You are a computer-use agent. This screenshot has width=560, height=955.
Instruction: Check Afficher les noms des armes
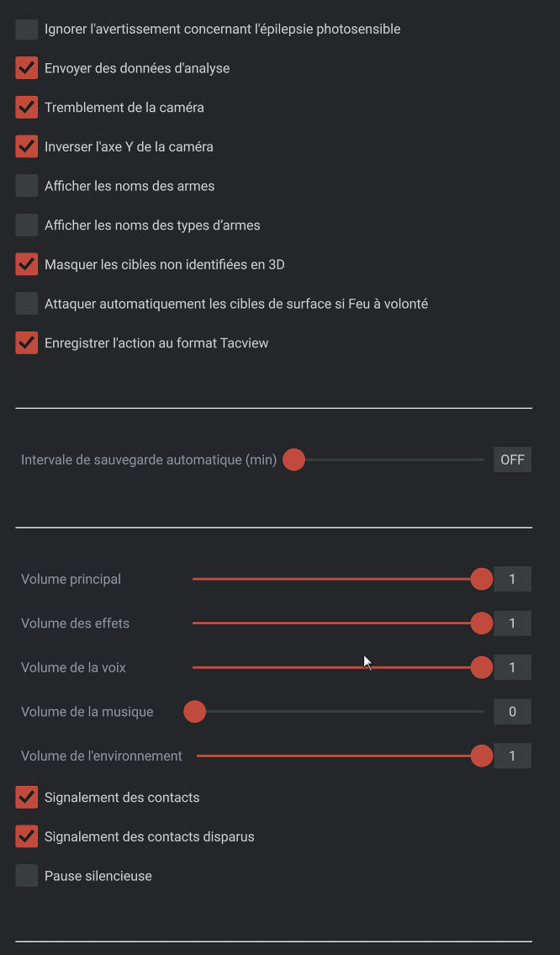click(27, 186)
